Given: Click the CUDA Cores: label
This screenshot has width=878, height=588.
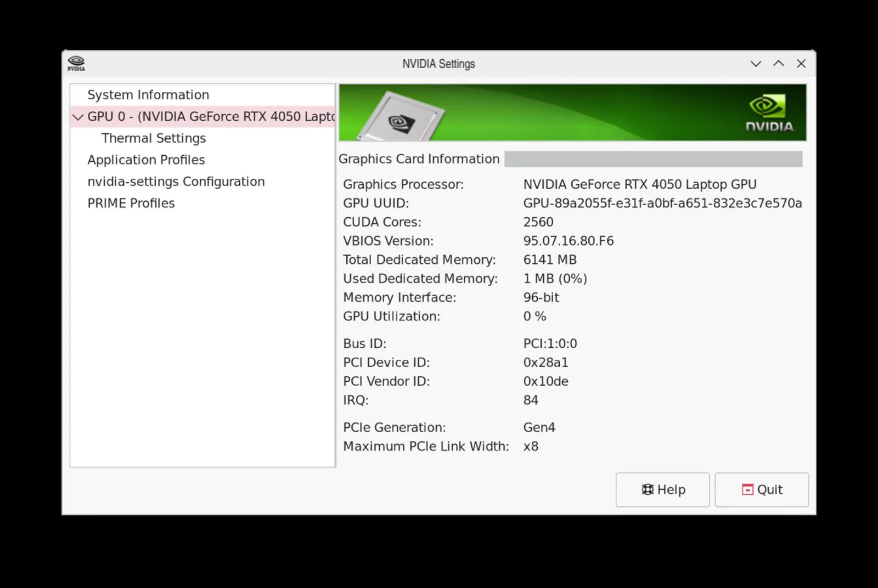Looking at the screenshot, I should [382, 222].
